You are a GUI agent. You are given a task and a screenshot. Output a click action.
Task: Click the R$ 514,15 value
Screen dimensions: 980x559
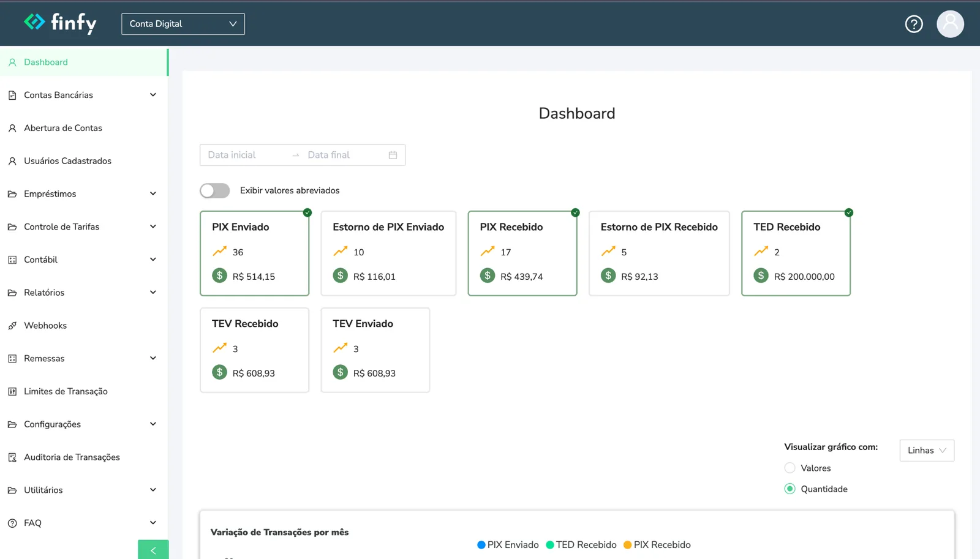coord(254,277)
